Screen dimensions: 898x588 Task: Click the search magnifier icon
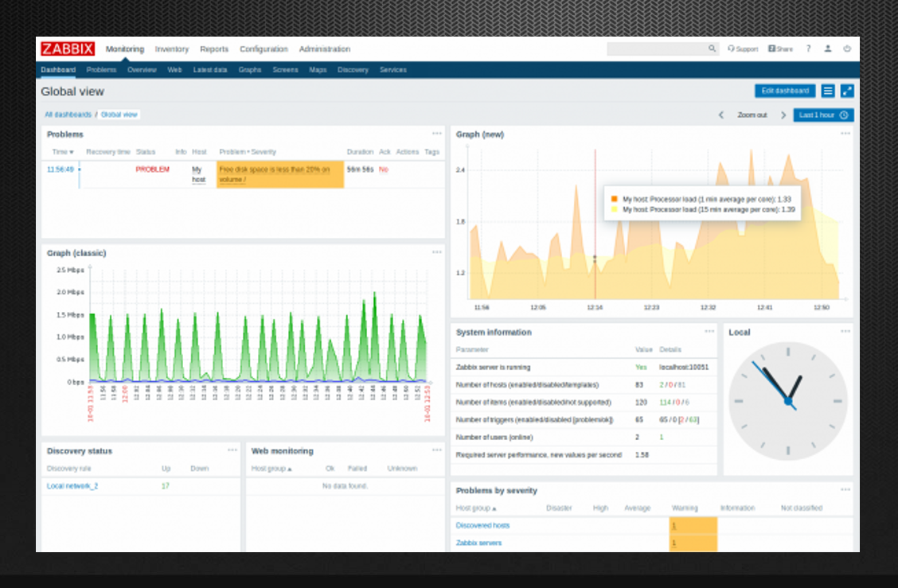click(x=713, y=49)
